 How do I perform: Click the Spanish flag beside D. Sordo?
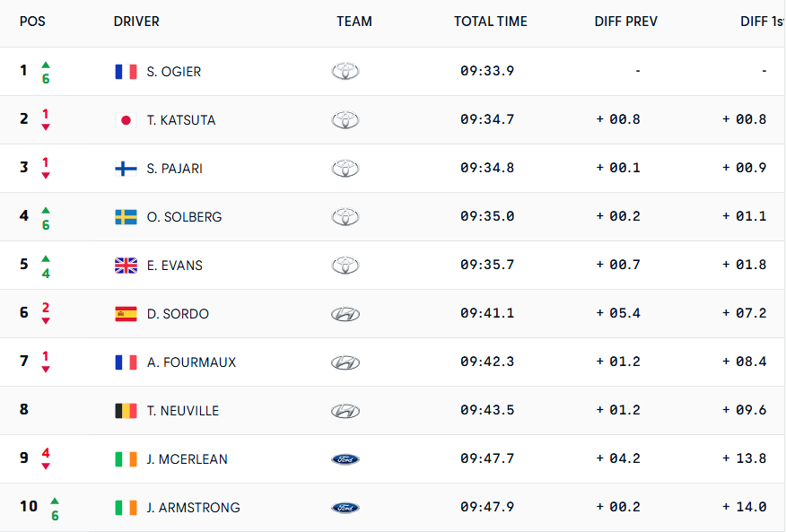[x=126, y=314]
